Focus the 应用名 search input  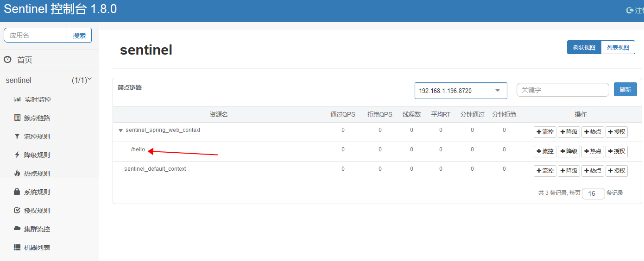(36, 35)
